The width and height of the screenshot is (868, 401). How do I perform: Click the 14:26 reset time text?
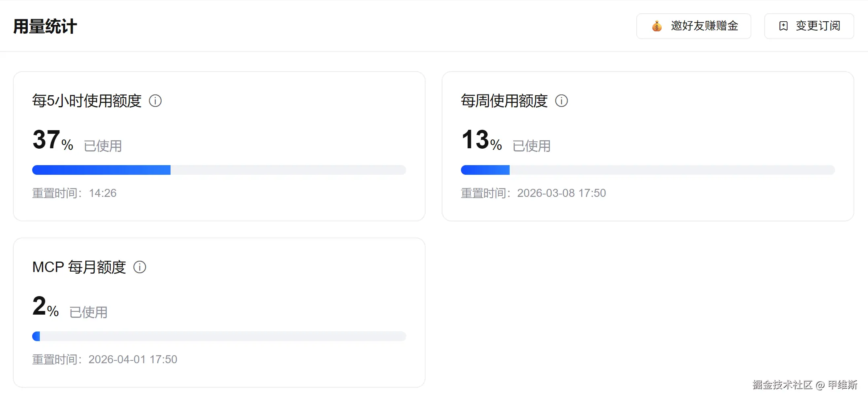click(103, 193)
